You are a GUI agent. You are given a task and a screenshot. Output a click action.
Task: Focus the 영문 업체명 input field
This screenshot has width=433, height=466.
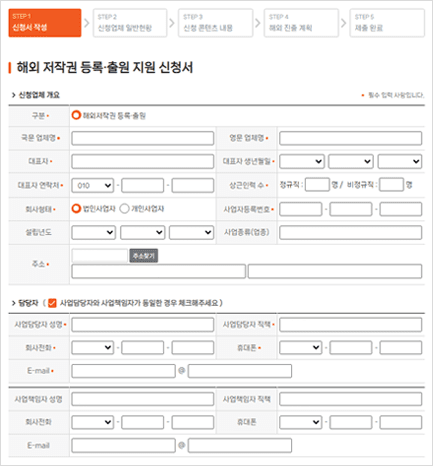pyautogui.click(x=351, y=138)
